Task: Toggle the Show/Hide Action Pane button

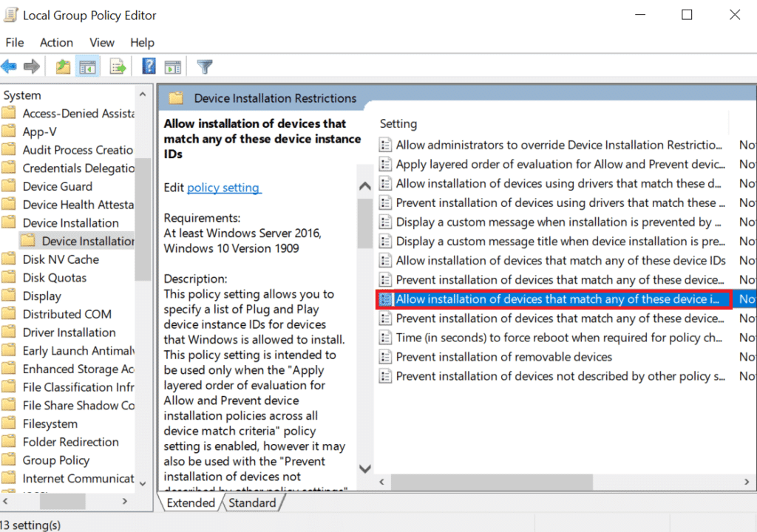Action: click(x=173, y=66)
